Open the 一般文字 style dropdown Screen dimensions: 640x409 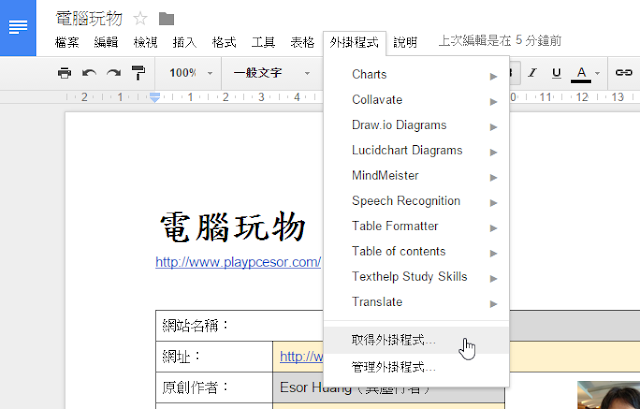pos(272,73)
